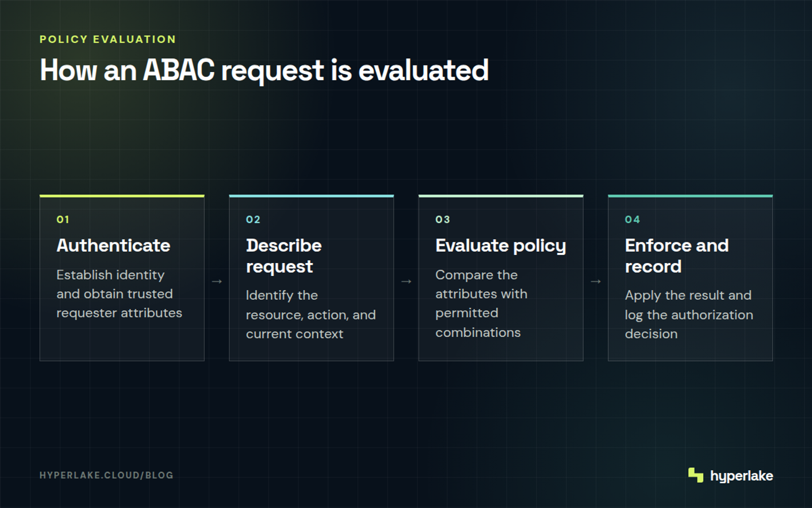This screenshot has width=812, height=508.
Task: Click the headline How an ABAC request is evaluated
Action: tap(264, 71)
